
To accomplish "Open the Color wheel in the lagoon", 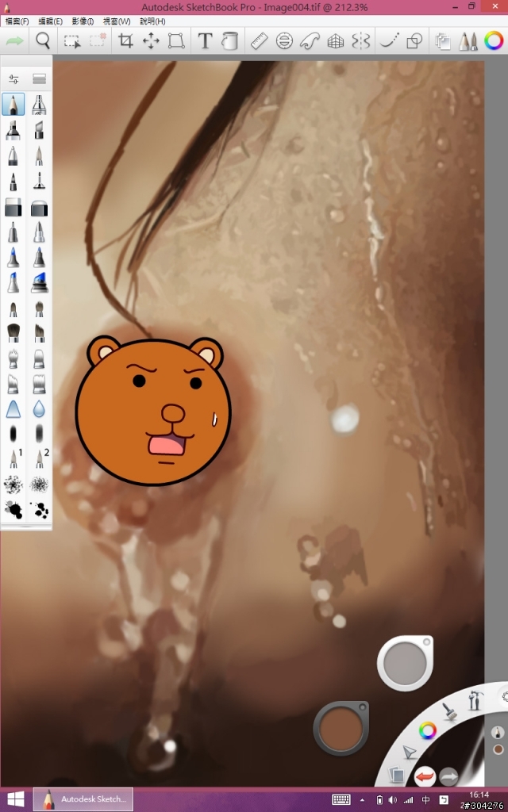I will 428,730.
